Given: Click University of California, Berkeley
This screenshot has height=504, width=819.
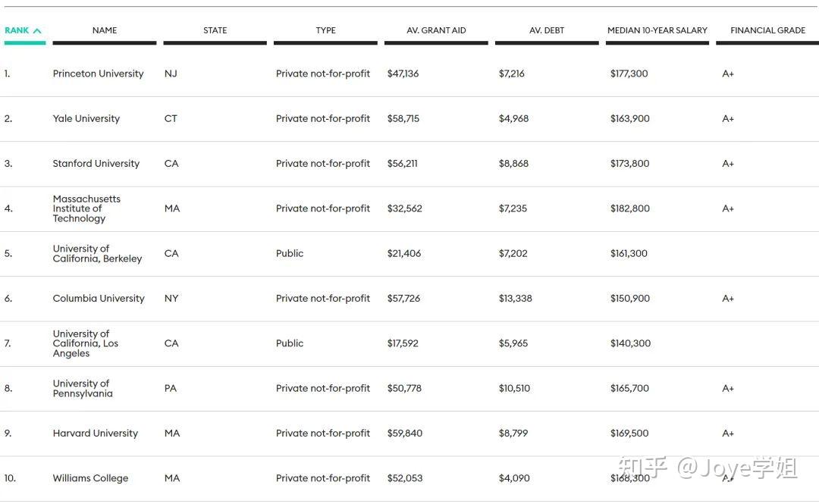Looking at the screenshot, I should pyautogui.click(x=96, y=253).
